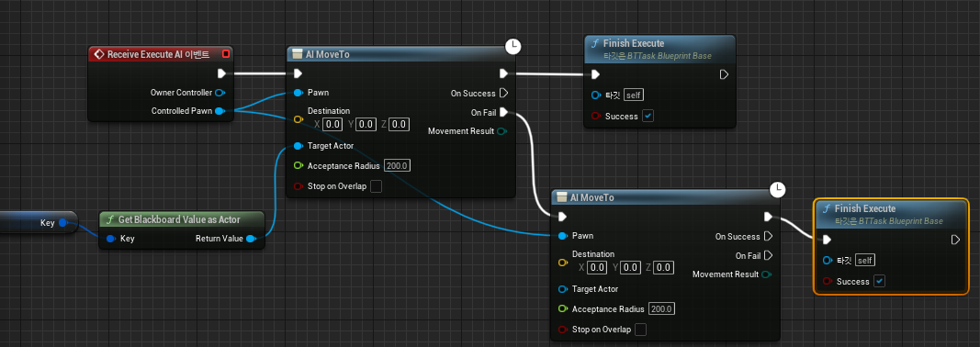
Task: Click the Pawn pin on first AI MoveTo
Action: [299, 93]
